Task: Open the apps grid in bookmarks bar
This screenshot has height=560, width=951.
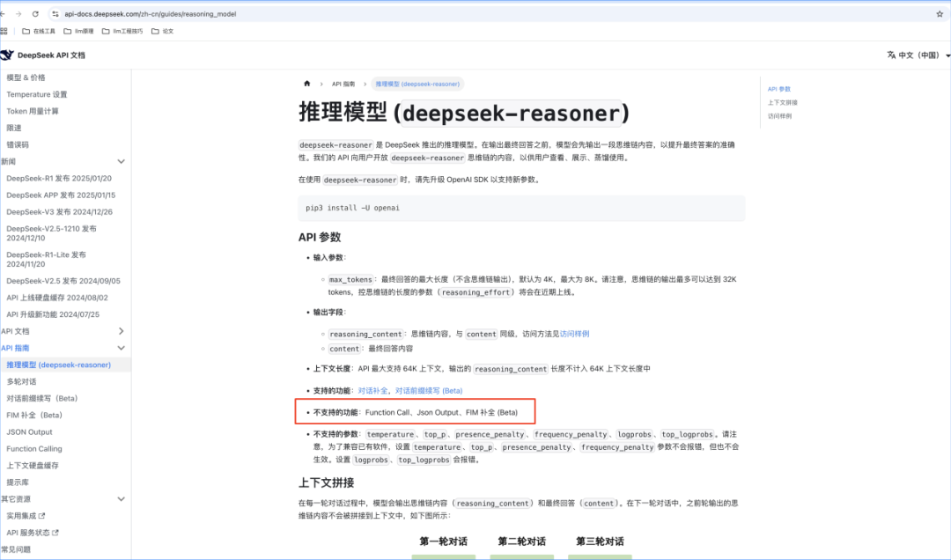Action: tap(4, 31)
